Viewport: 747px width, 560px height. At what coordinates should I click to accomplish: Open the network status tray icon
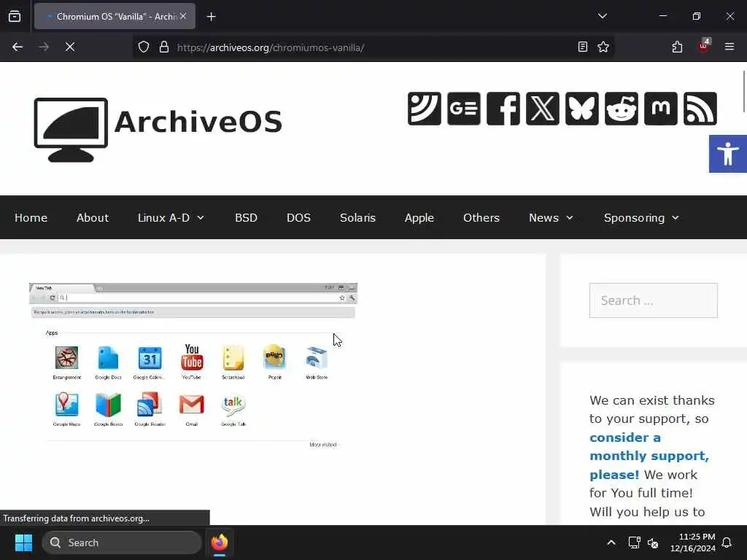pos(634,542)
